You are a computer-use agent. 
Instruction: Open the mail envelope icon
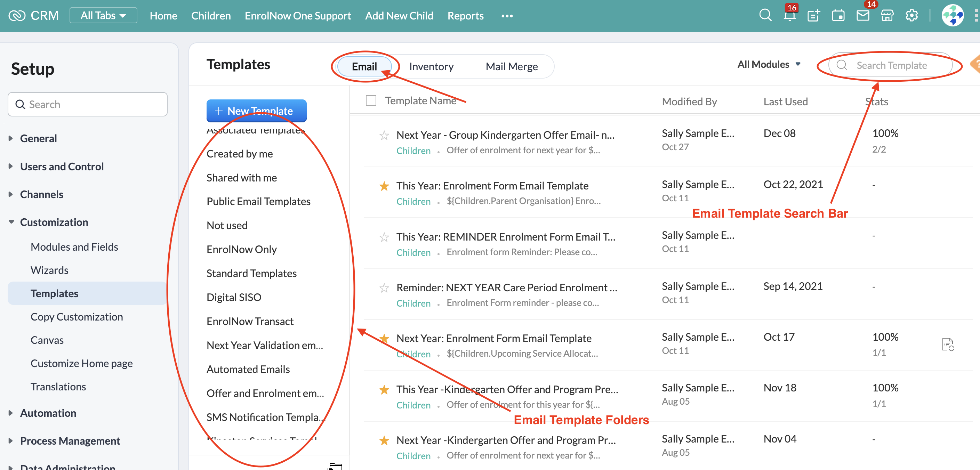coord(862,16)
